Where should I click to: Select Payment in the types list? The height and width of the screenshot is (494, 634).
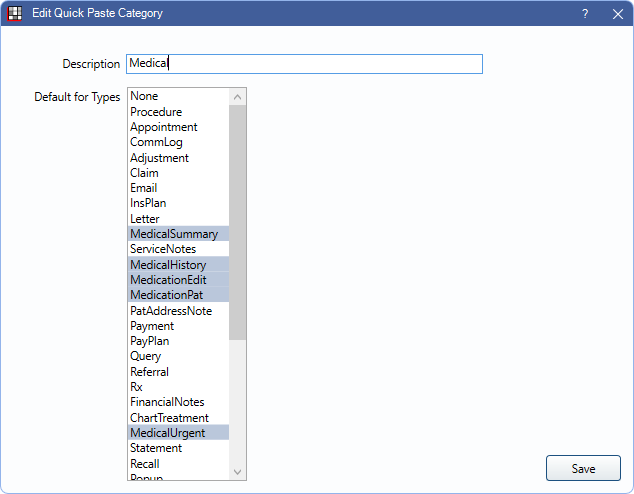click(178, 326)
